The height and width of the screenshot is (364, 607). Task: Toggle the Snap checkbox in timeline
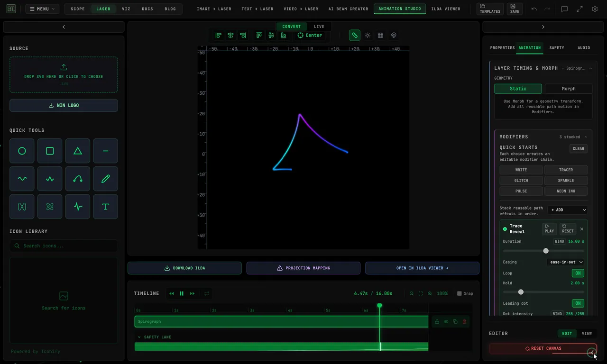[459, 294]
